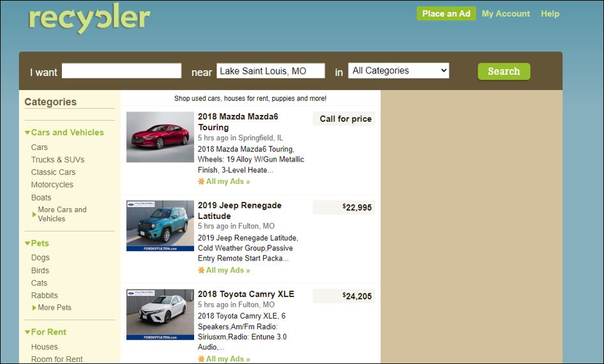This screenshot has height=364, width=604.
Task: Click the star icon beside Camry All my Ads
Action: (201, 359)
